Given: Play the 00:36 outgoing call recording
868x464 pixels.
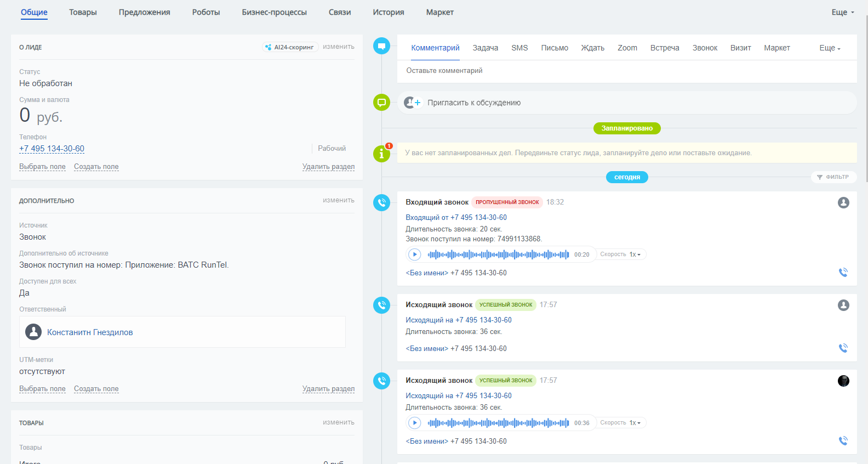Looking at the screenshot, I should point(415,423).
